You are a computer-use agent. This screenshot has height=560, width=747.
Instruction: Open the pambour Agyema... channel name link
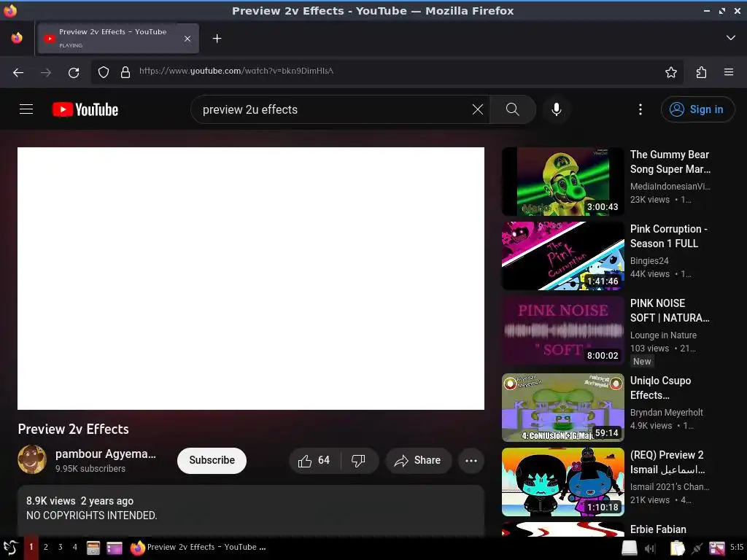(105, 454)
